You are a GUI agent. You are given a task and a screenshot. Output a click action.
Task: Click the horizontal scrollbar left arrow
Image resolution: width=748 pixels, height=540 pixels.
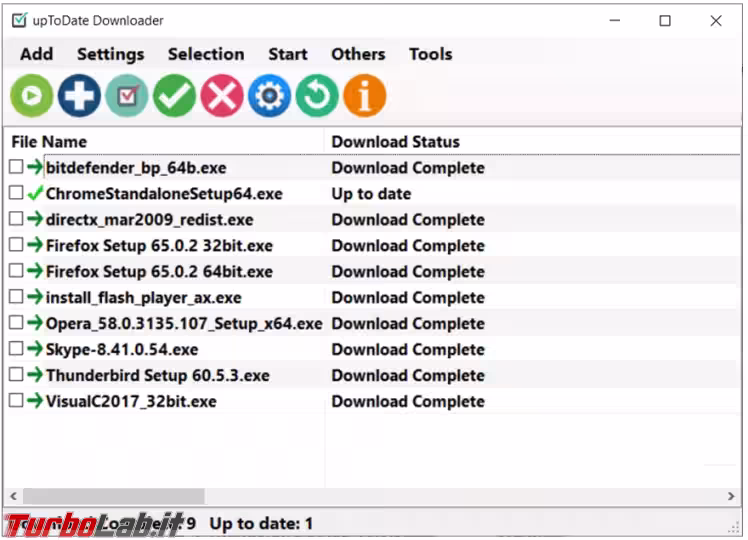tap(13, 496)
